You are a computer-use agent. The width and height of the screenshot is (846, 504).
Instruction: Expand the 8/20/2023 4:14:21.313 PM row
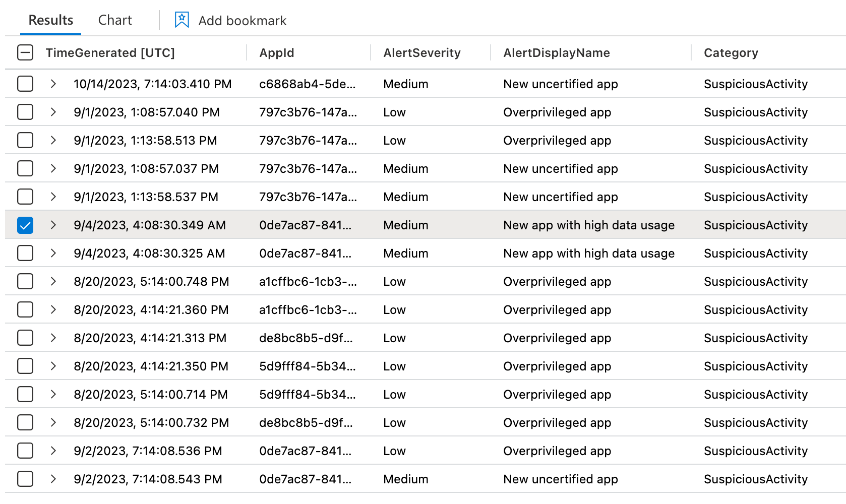click(x=53, y=338)
